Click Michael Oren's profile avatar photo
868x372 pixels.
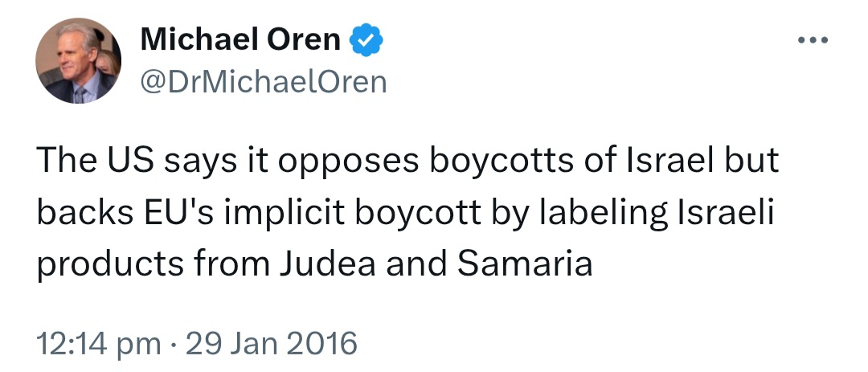tap(78, 61)
